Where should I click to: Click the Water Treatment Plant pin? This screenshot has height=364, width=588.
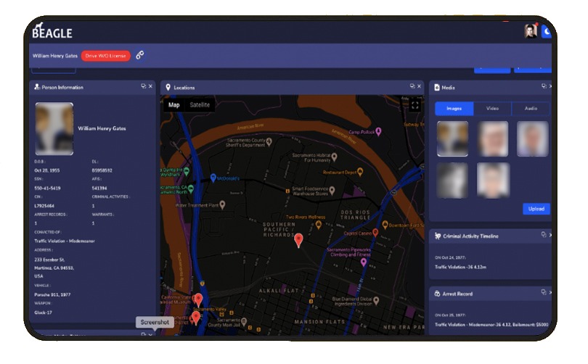point(222,205)
